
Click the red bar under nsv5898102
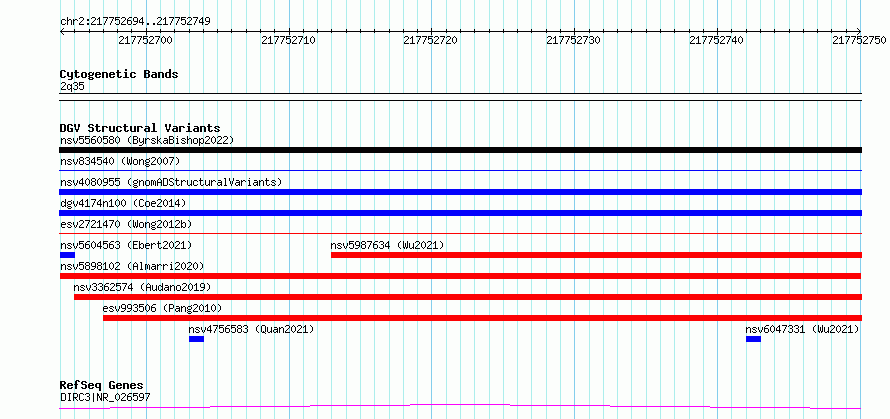[460, 276]
